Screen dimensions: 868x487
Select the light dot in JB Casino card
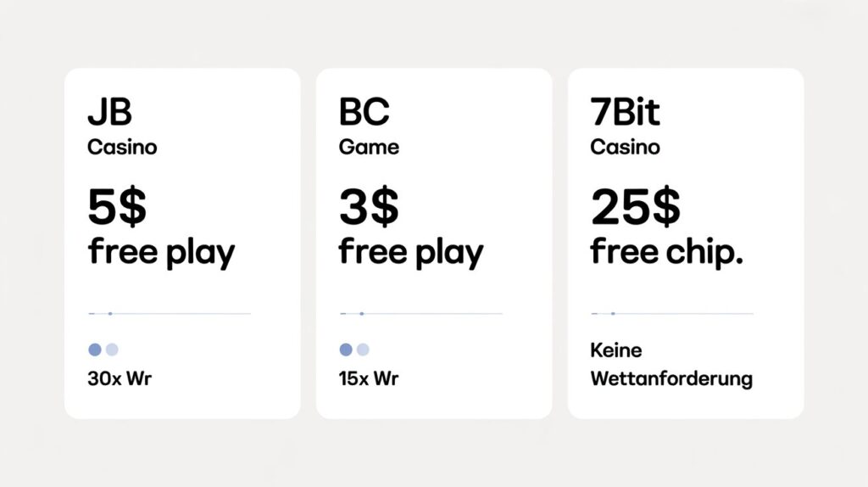click(x=112, y=350)
